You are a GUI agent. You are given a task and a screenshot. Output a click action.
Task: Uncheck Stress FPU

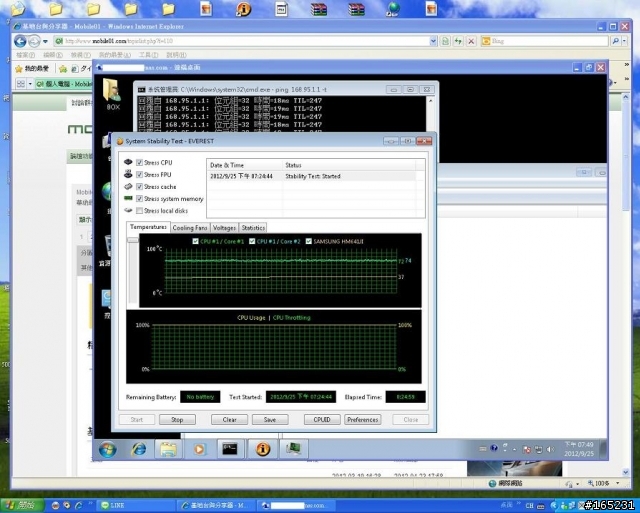[x=140, y=175]
